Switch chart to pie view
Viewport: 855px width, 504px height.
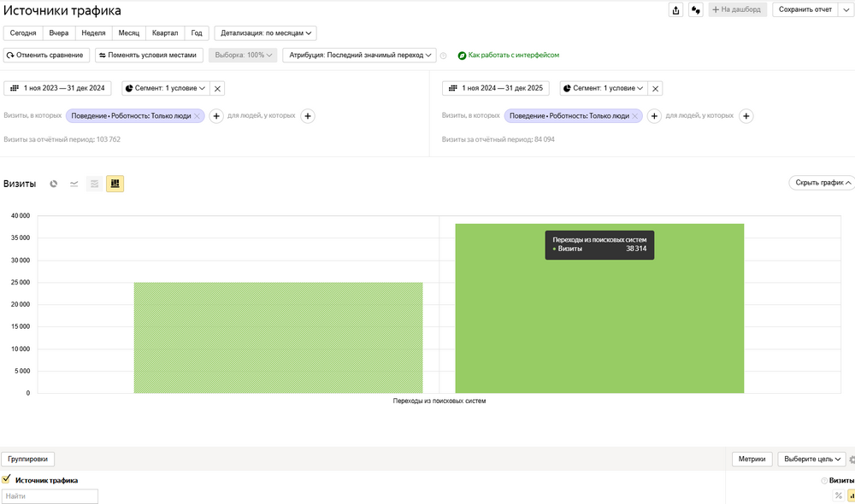click(54, 184)
